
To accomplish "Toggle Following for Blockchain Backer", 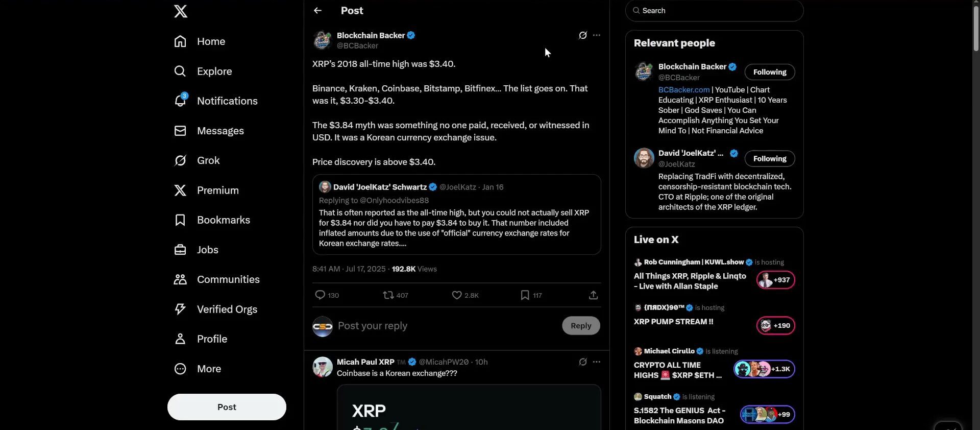I will click(x=769, y=72).
